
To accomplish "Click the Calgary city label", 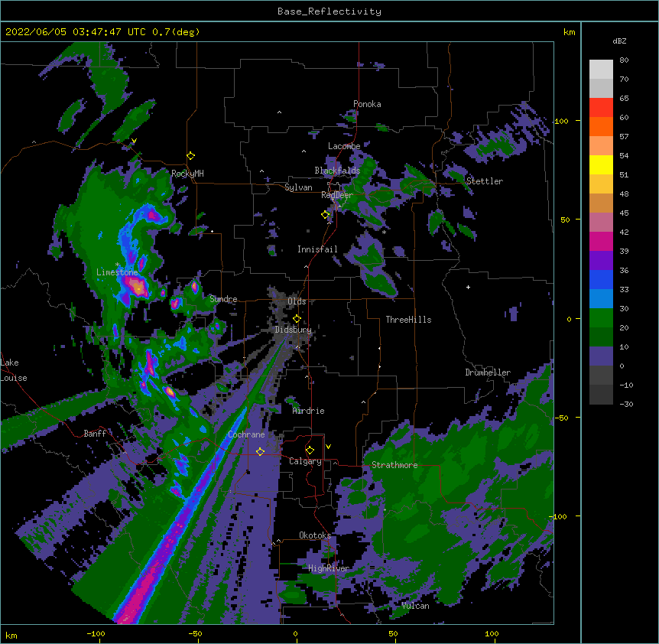I will [x=305, y=461].
